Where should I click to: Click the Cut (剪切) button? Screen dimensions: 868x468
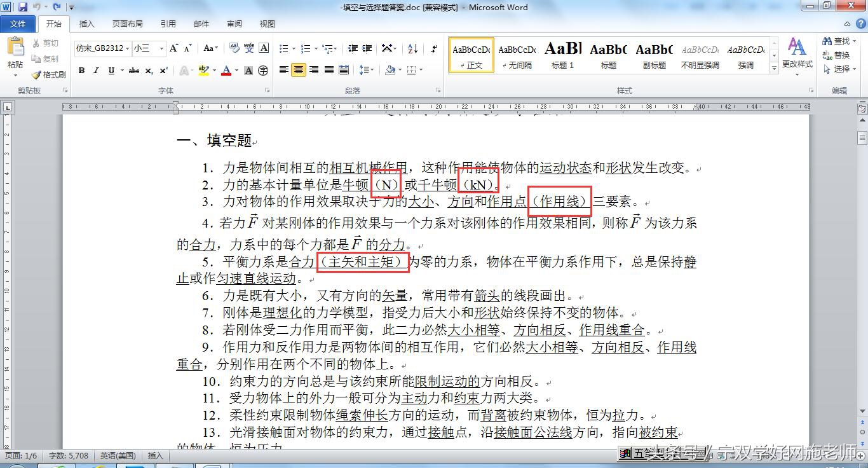[45, 43]
